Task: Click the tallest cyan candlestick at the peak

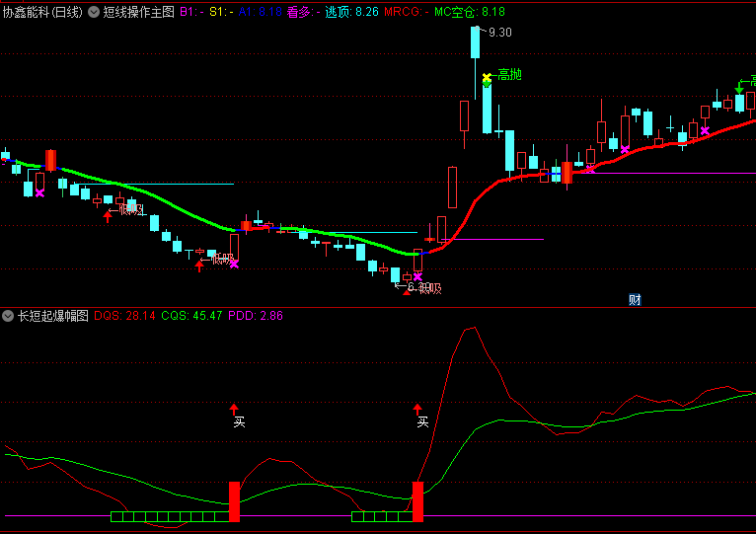Action: [x=476, y=44]
